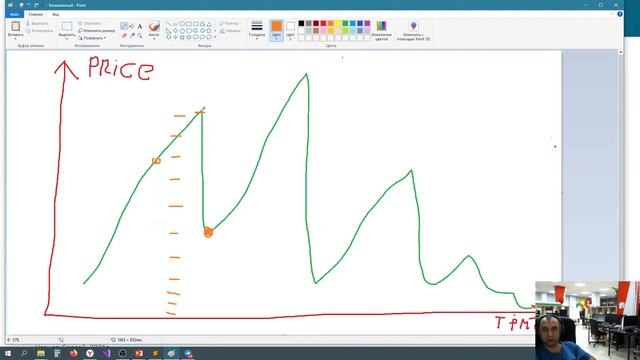Open PowerPoint from the taskbar
Image resolution: width=640 pixels, height=360 pixels.
(139, 353)
